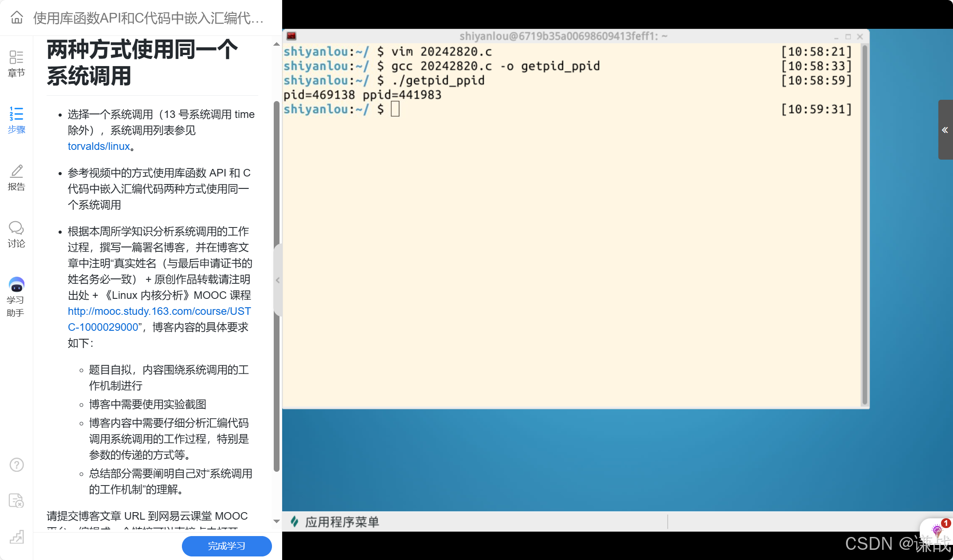Image resolution: width=953 pixels, height=560 pixels.
Task: Click the document-removal icon in the sidebar
Action: [x=16, y=500]
